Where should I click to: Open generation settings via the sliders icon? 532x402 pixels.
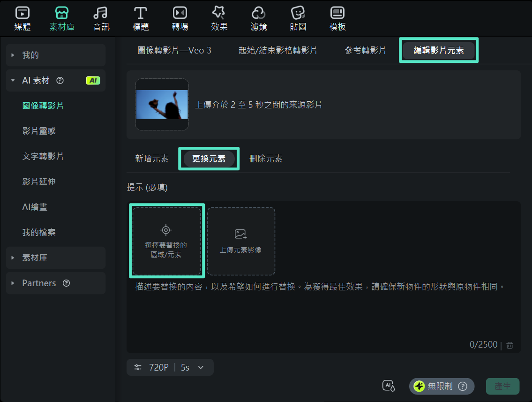click(x=137, y=367)
